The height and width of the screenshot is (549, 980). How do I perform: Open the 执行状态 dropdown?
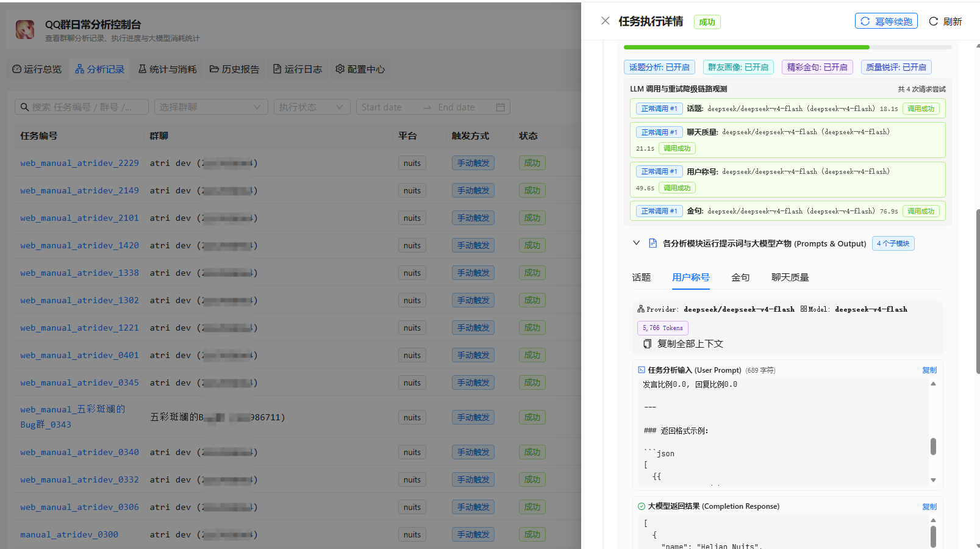312,107
